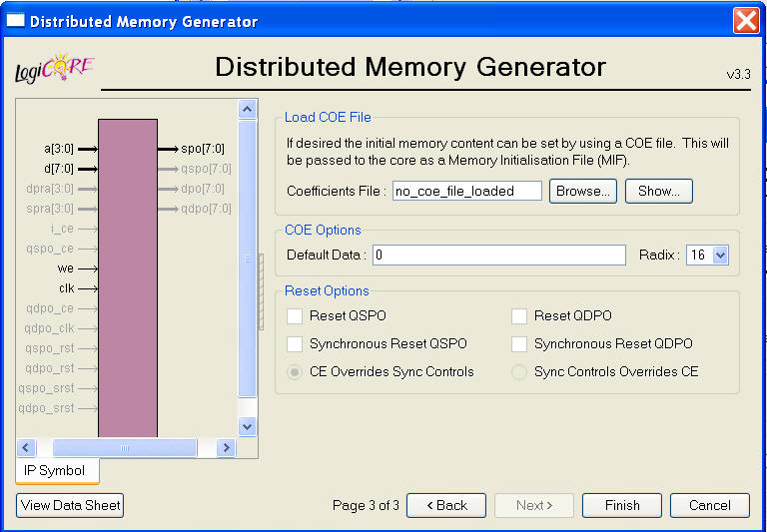The height and width of the screenshot is (532, 767).
Task: Click the i_ce port label
Action: coord(62,229)
